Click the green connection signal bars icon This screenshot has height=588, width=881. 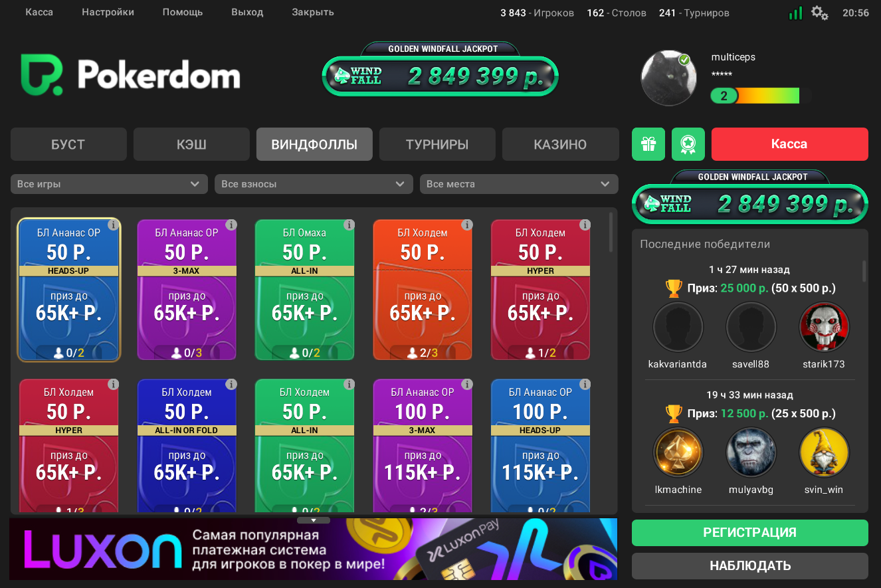[x=795, y=13]
